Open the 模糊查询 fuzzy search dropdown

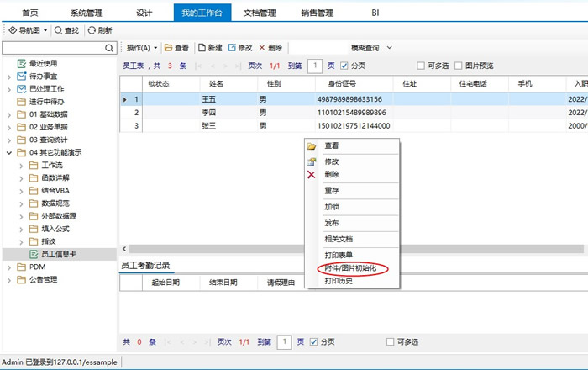point(389,48)
